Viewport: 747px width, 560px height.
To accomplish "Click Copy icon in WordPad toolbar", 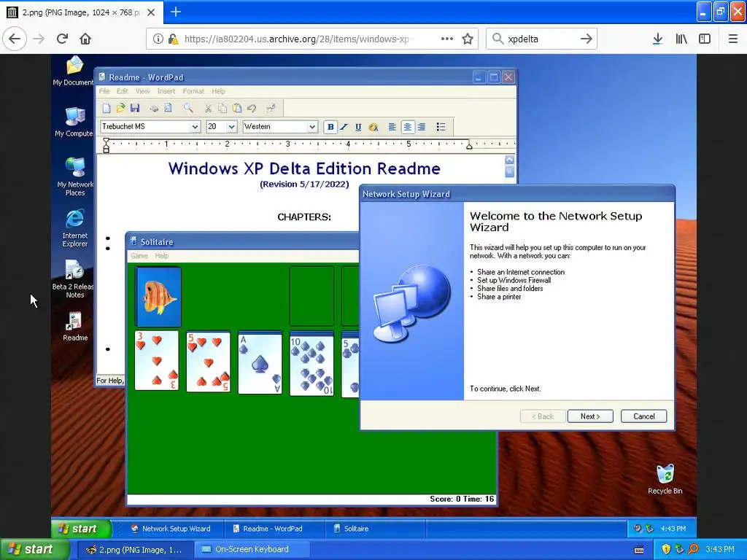I will [222, 108].
